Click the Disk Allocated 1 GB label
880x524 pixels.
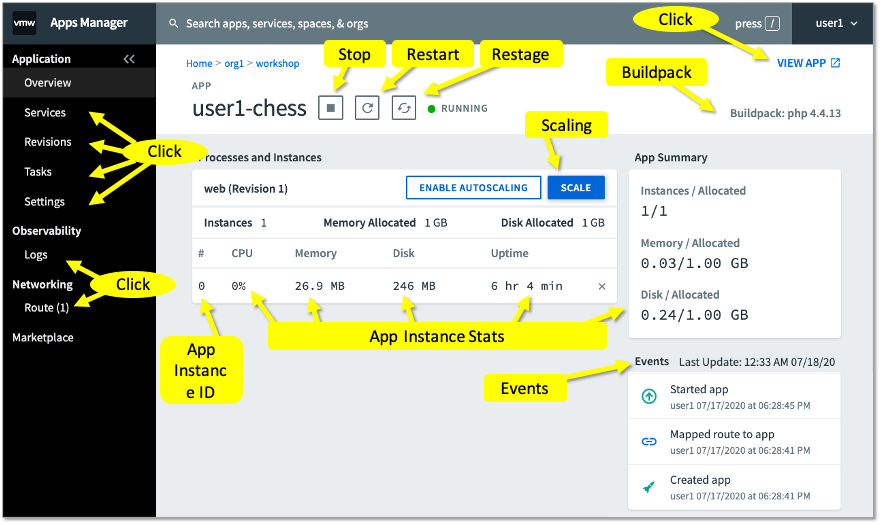tap(553, 223)
